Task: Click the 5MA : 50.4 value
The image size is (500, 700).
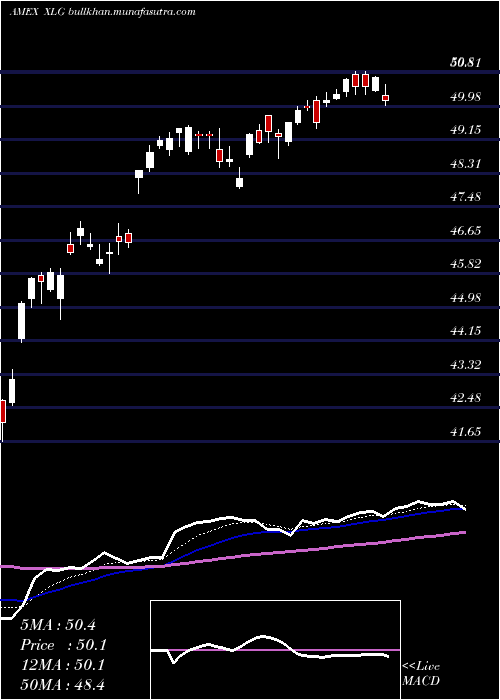Action: [x=58, y=625]
